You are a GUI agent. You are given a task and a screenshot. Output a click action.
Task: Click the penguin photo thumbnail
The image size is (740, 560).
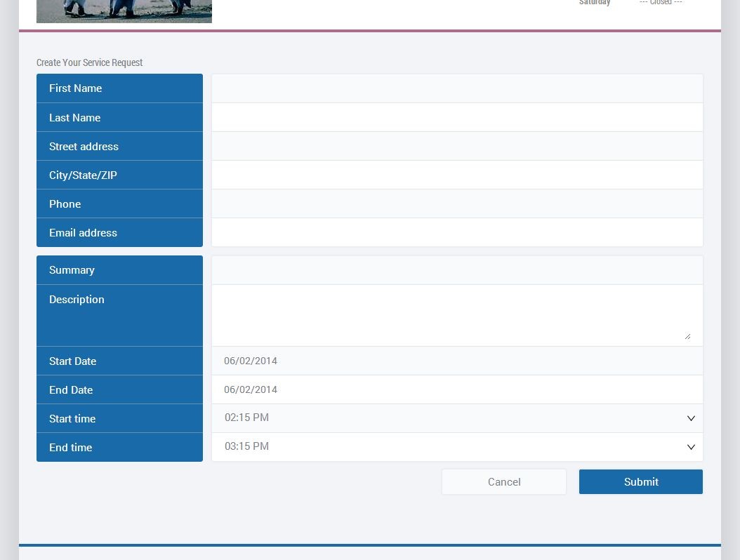[124, 11]
